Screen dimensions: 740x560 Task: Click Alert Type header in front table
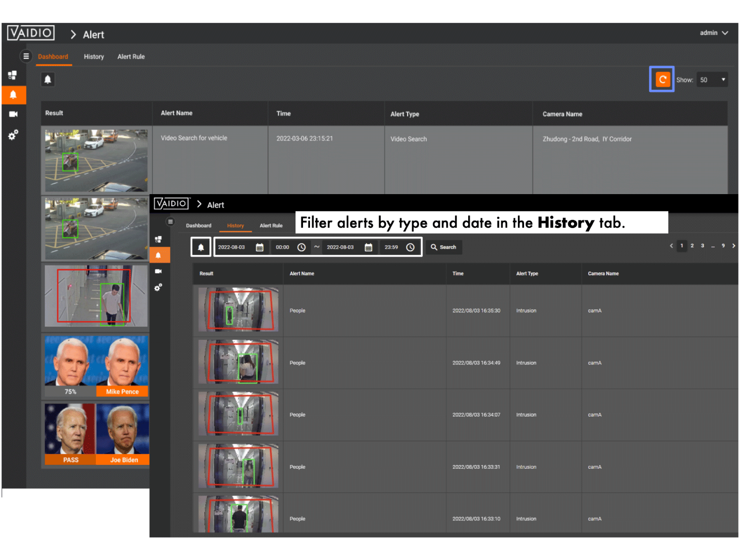coord(527,274)
